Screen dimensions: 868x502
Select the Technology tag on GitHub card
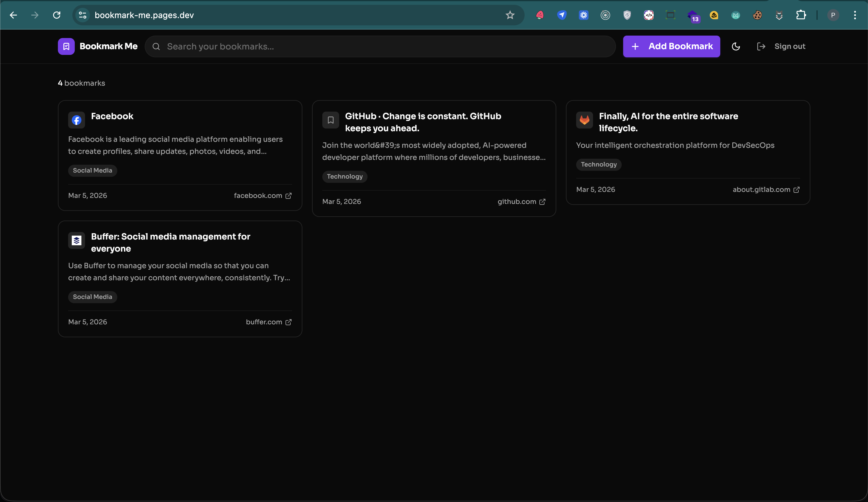click(x=344, y=177)
